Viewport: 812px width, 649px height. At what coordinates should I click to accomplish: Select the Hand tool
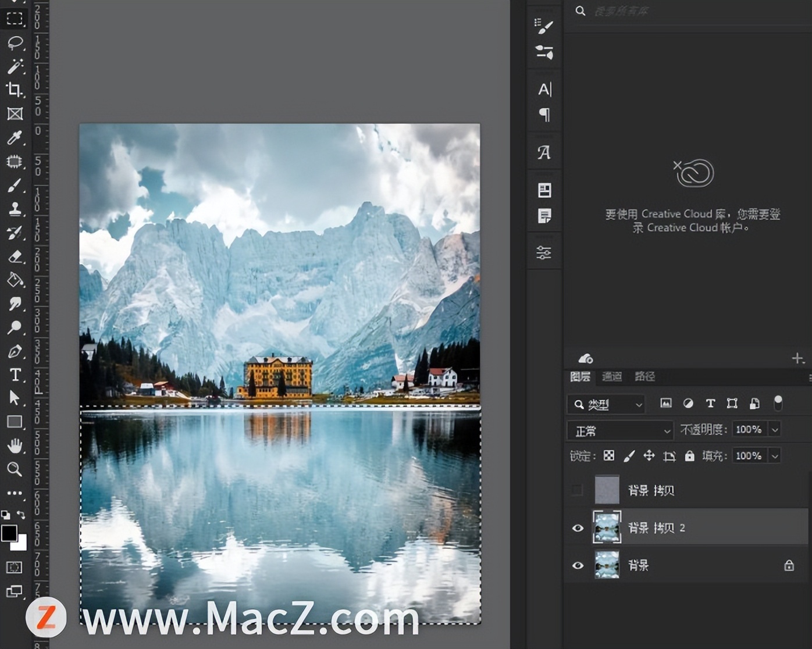coord(15,445)
